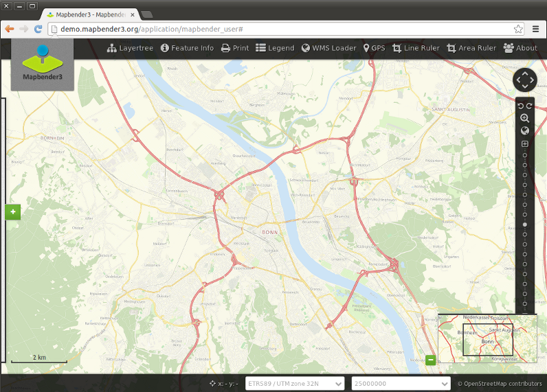Open the 25000000 scale dropdown
The width and height of the screenshot is (547, 392).
click(x=401, y=383)
